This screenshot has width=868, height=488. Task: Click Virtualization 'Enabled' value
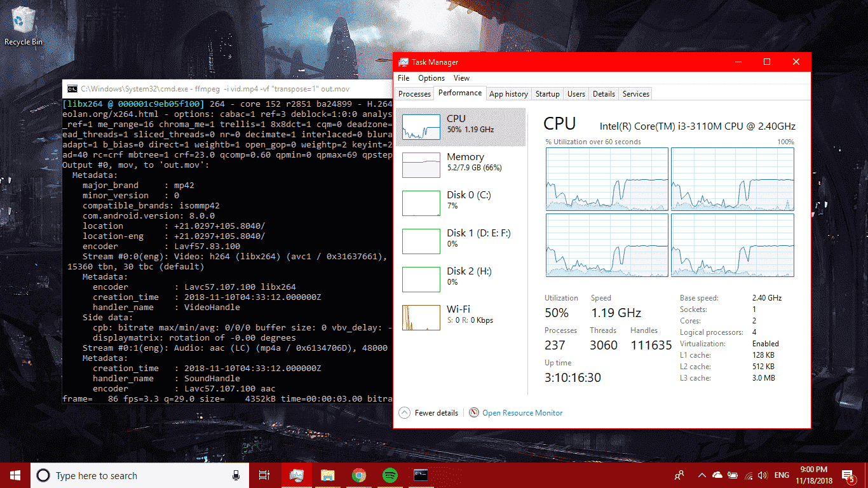(x=765, y=344)
